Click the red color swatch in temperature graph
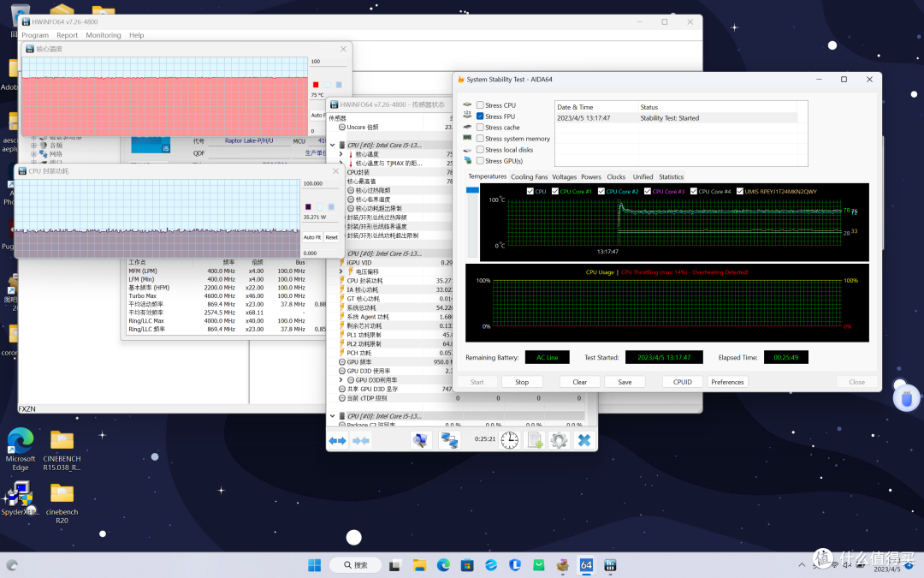Image resolution: width=924 pixels, height=578 pixels. point(315,85)
